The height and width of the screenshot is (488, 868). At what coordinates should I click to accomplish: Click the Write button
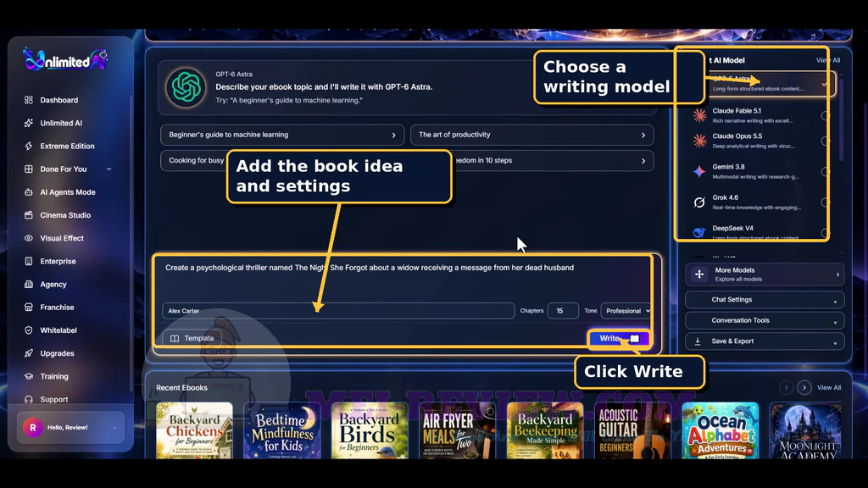tap(618, 338)
